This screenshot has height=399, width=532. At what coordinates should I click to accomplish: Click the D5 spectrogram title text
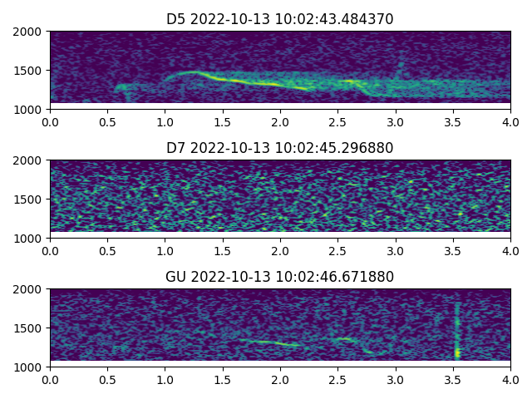tap(280, 19)
